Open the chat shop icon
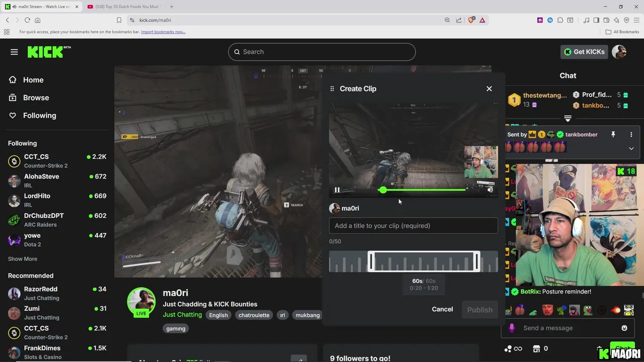The image size is (644, 362). point(536,348)
